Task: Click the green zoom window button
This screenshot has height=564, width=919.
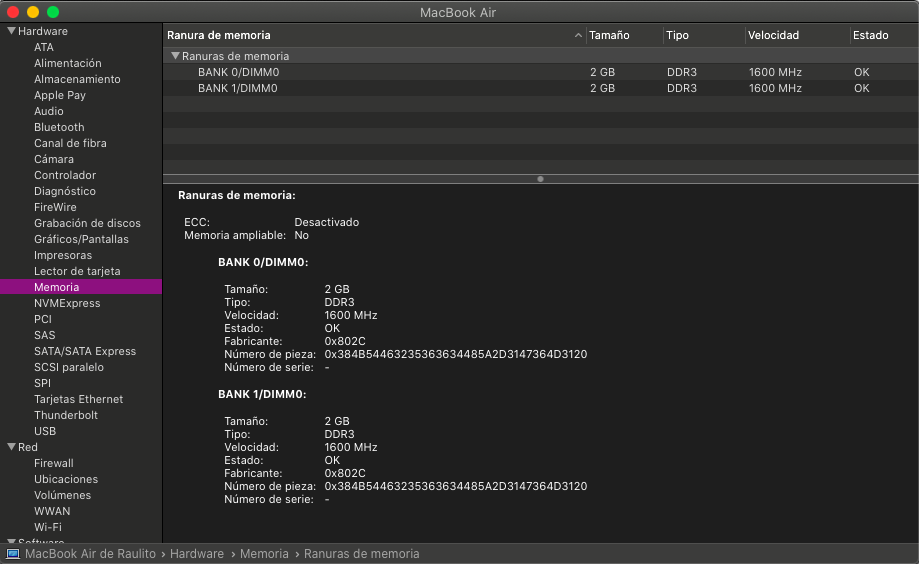Action: tap(53, 12)
